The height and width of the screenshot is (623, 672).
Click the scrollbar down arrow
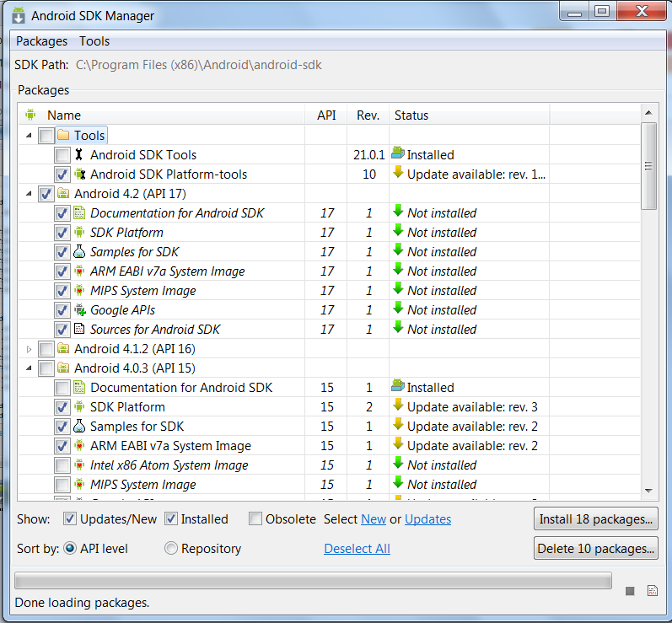click(x=648, y=491)
